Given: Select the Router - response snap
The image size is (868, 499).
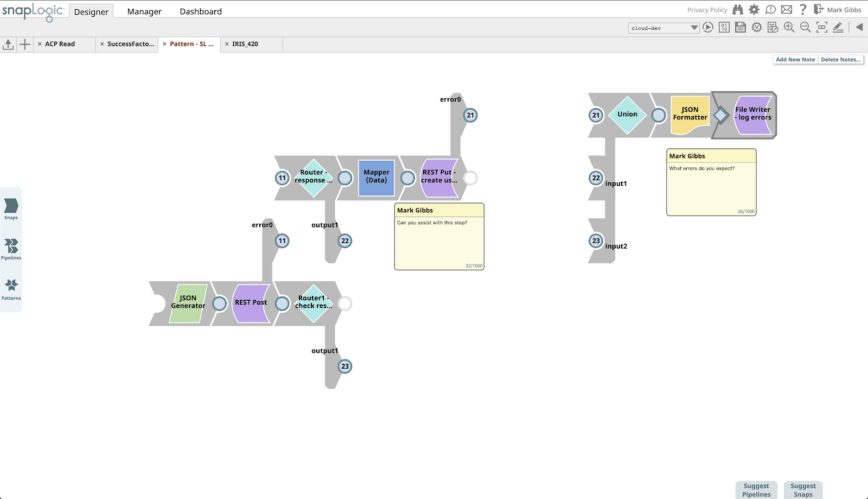Looking at the screenshot, I should (313, 178).
